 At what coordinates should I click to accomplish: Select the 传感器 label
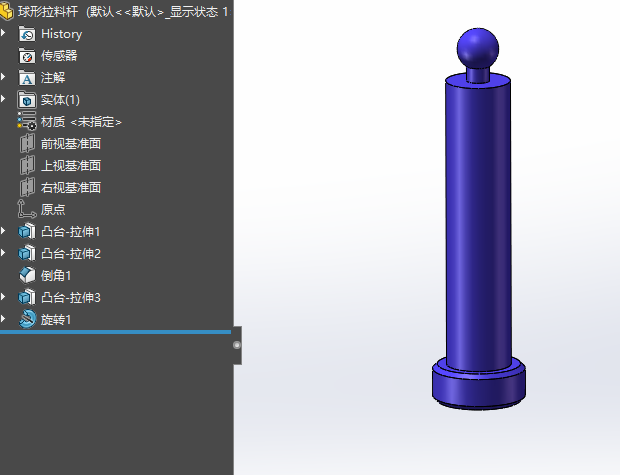tap(59, 56)
